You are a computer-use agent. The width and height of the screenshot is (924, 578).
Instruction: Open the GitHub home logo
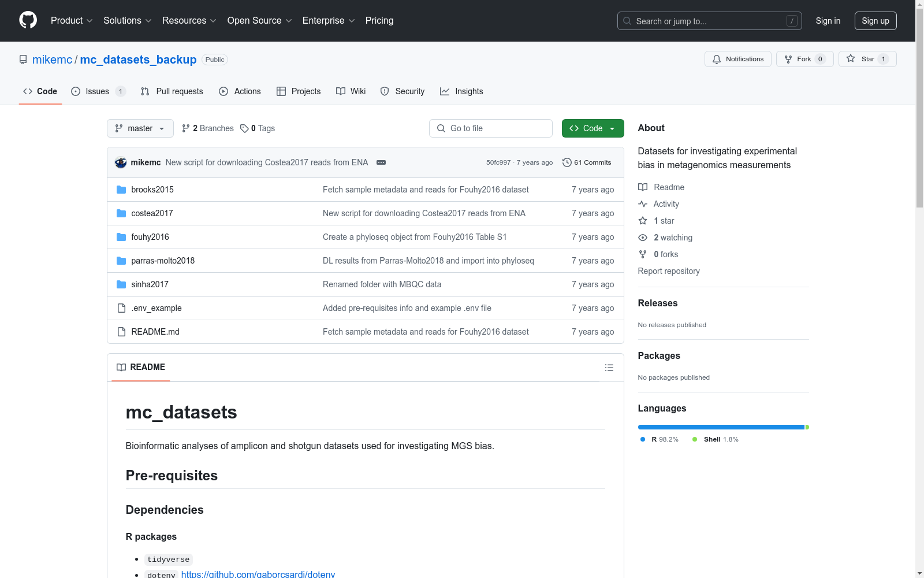(28, 20)
